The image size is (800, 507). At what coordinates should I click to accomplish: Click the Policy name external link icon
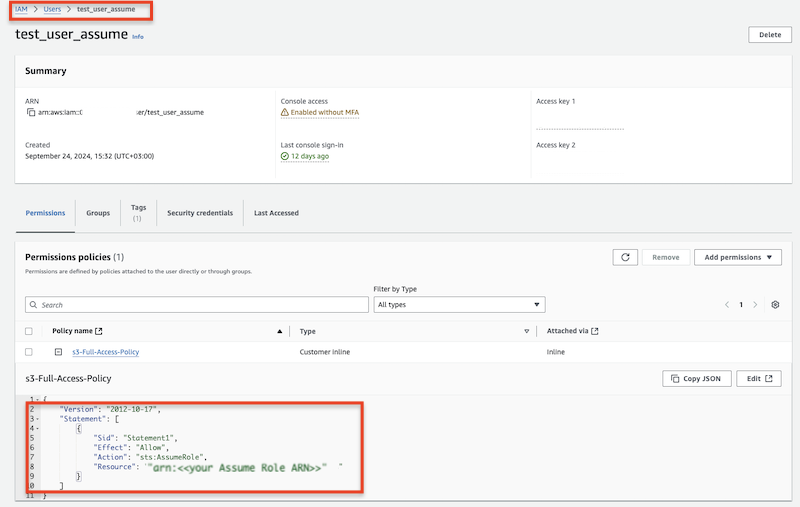[99, 331]
